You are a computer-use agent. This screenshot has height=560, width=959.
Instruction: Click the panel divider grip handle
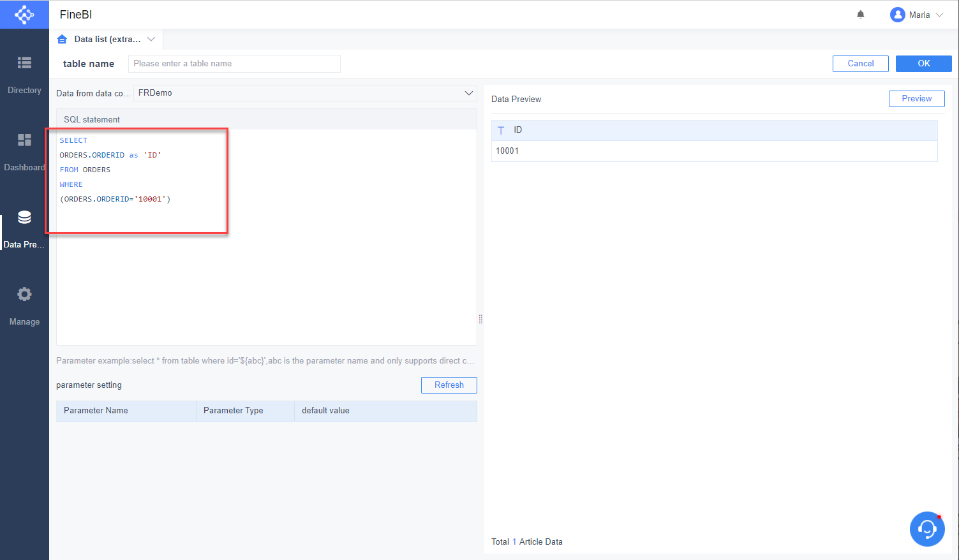point(480,319)
